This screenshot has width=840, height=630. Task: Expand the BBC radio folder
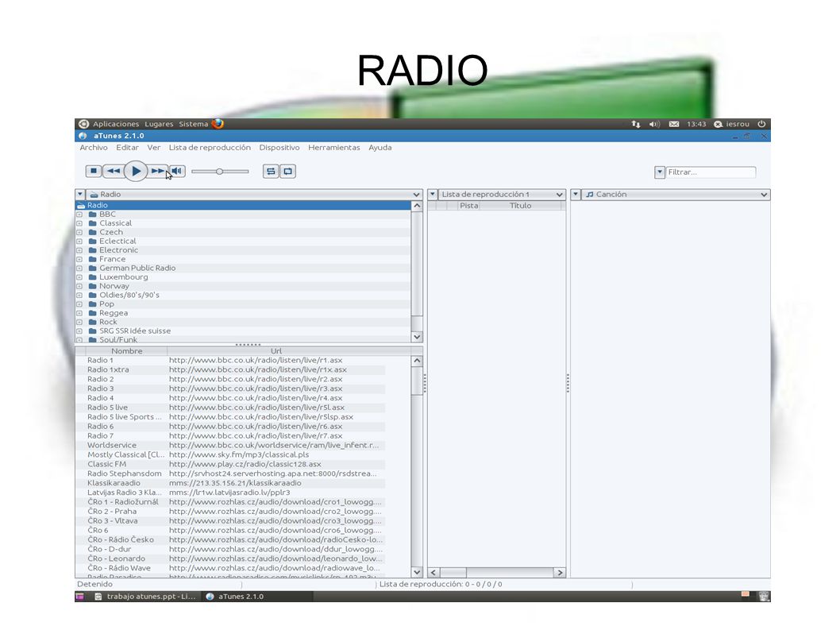pyautogui.click(x=79, y=215)
